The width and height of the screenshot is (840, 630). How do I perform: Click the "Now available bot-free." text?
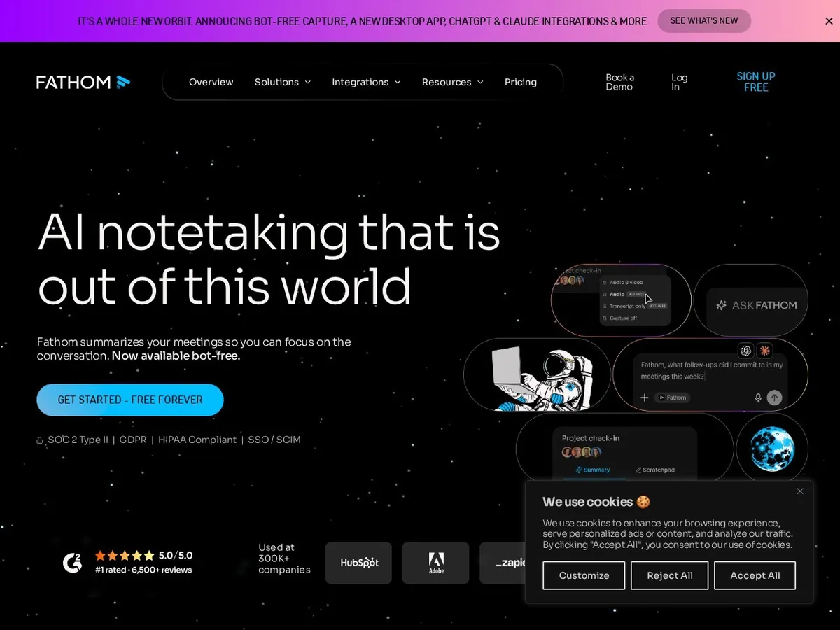tap(176, 356)
